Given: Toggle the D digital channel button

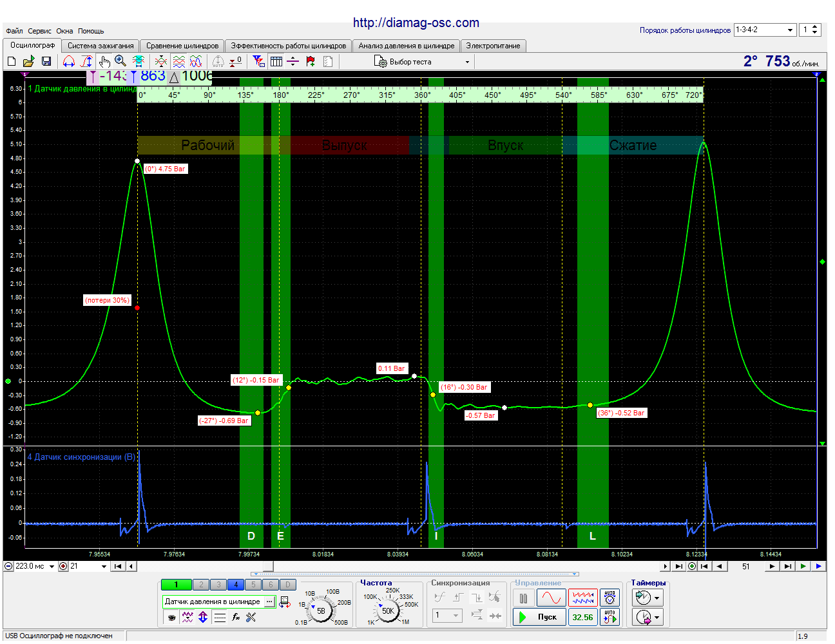Looking at the screenshot, I should (288, 585).
